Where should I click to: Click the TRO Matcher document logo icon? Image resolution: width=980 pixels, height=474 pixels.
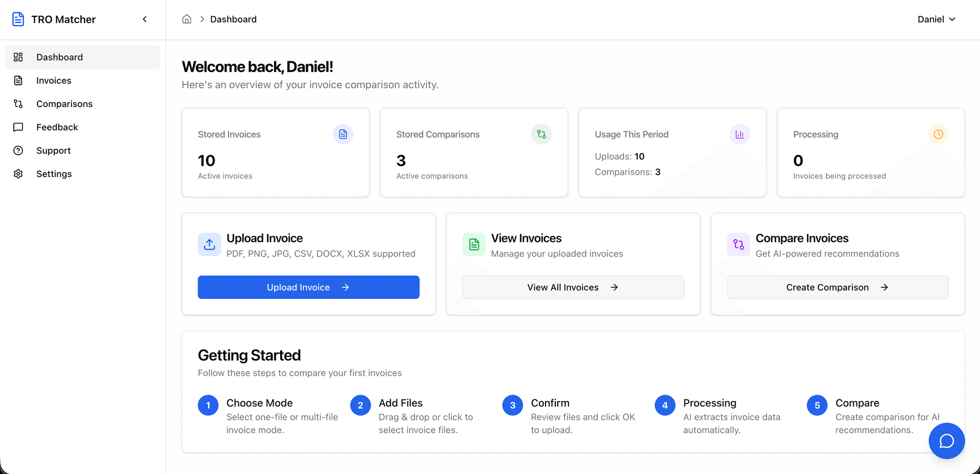(18, 19)
